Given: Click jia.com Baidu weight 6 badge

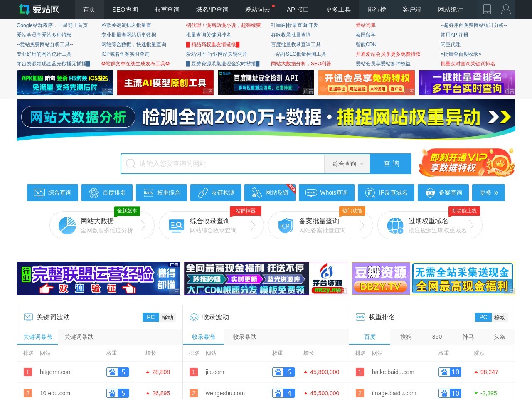Looking at the screenshot, I should click(x=283, y=372).
